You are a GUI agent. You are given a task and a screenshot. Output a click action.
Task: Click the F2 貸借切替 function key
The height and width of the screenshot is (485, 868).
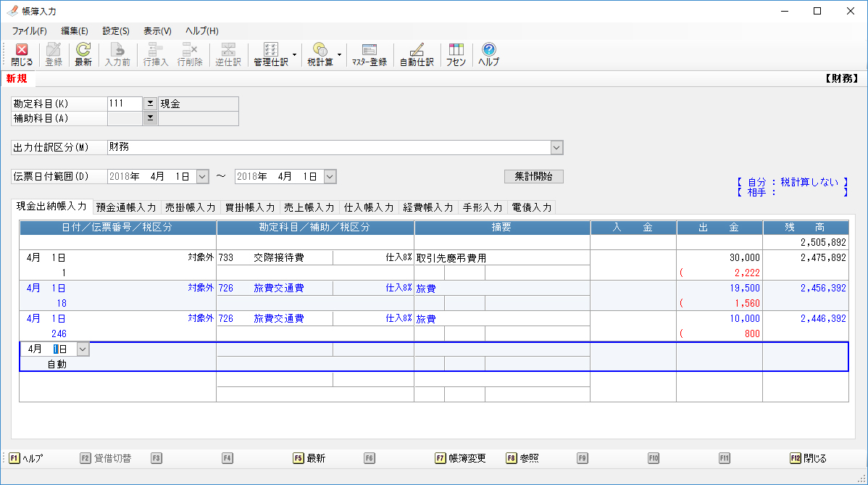point(106,458)
